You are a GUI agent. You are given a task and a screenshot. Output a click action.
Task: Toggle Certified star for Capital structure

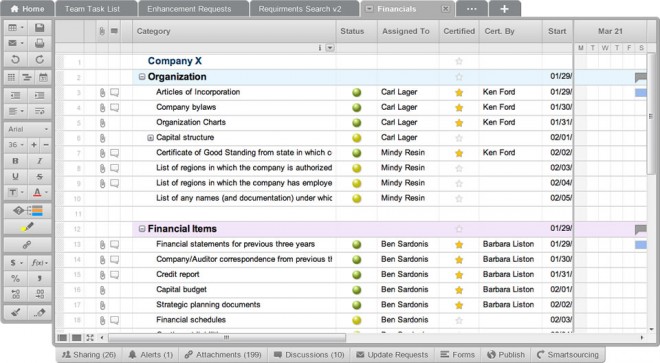459,138
